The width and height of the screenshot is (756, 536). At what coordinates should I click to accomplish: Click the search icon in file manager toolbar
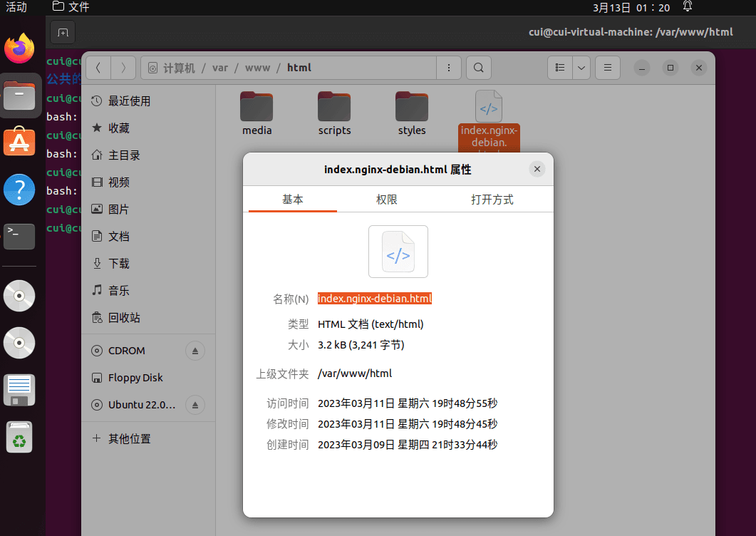pyautogui.click(x=479, y=68)
